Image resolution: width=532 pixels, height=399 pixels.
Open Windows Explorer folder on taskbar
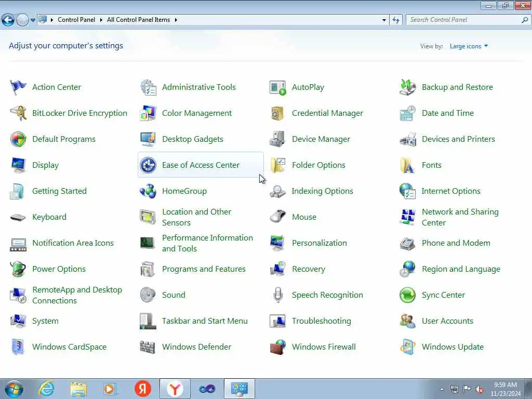[x=79, y=389]
